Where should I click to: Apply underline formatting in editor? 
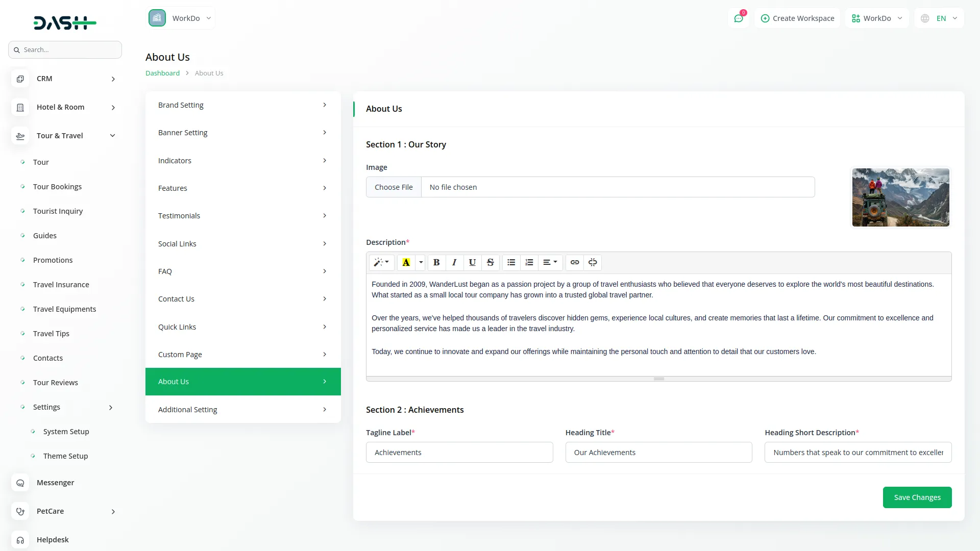click(472, 262)
